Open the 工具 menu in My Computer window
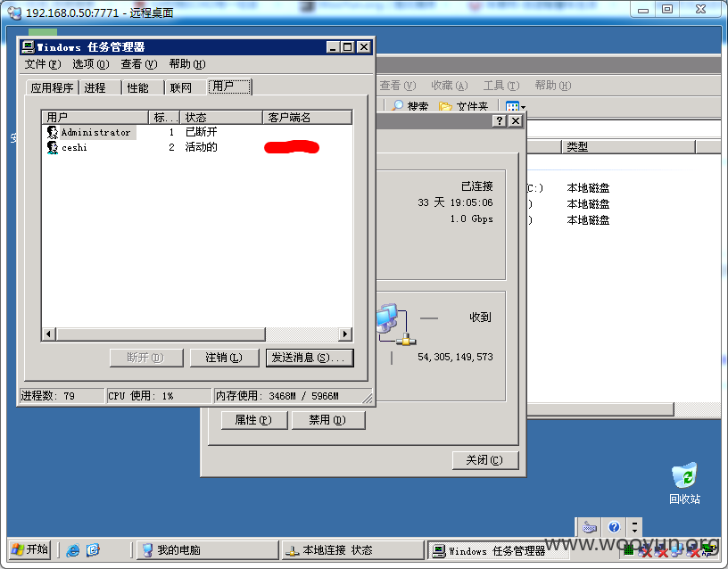The height and width of the screenshot is (569, 728). click(x=501, y=86)
